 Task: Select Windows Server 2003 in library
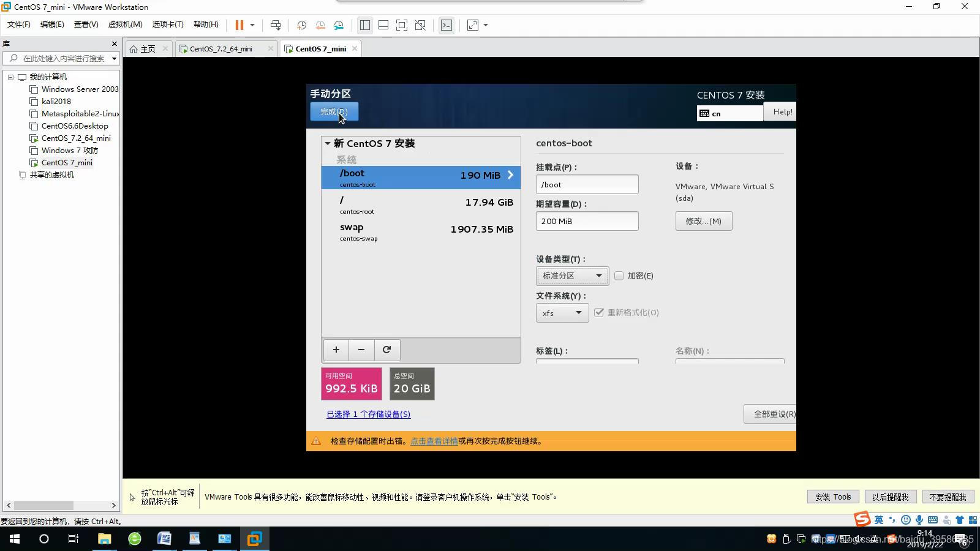click(80, 89)
